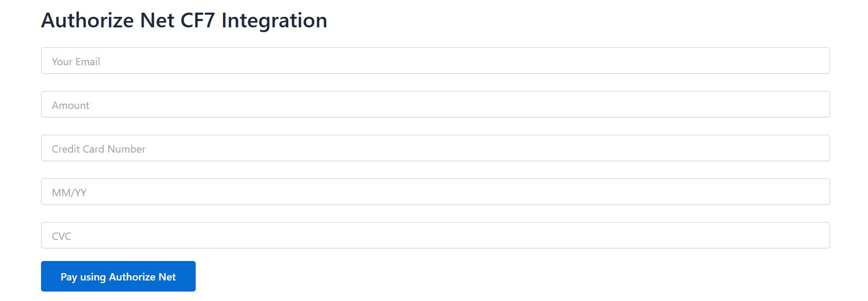Click the 'MM/YY' placeholder text
The image size is (868, 301).
coord(69,193)
